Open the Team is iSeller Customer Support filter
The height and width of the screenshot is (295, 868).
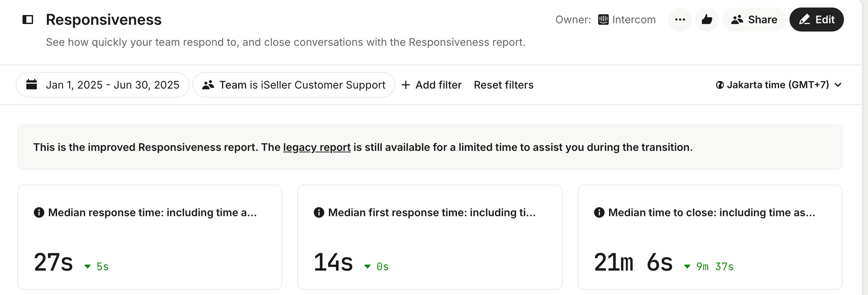(294, 85)
